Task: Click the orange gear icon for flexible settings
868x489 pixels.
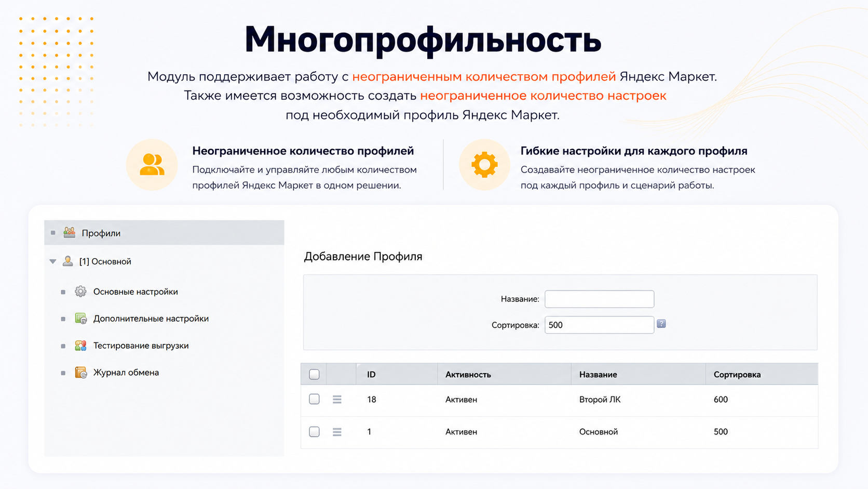Action: tap(484, 165)
